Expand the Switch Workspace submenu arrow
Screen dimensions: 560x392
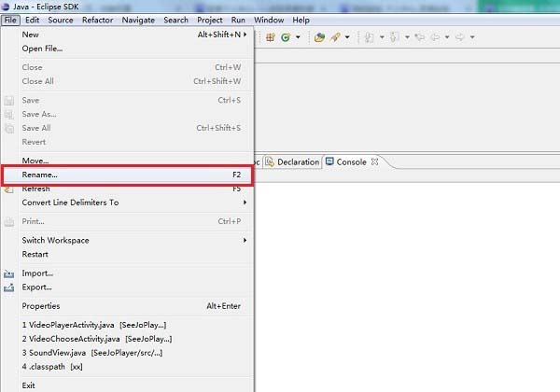[245, 240]
